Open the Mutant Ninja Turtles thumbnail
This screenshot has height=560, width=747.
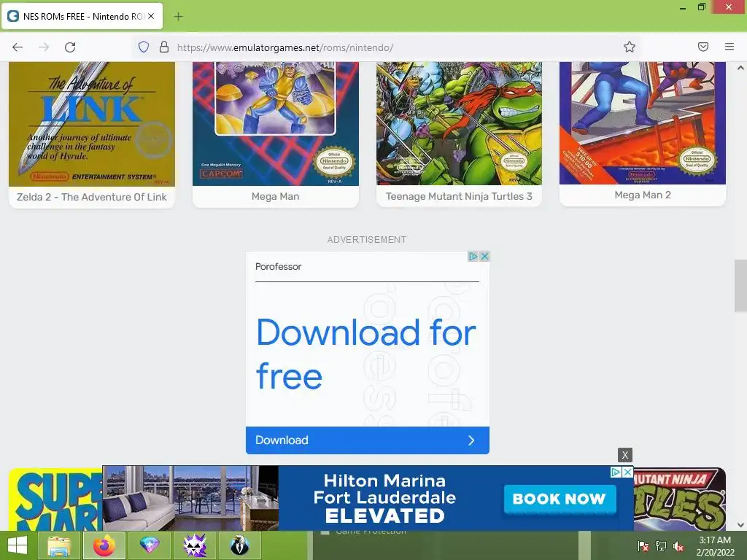[680, 499]
